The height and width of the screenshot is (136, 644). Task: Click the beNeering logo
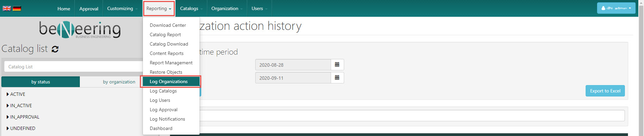80,29
